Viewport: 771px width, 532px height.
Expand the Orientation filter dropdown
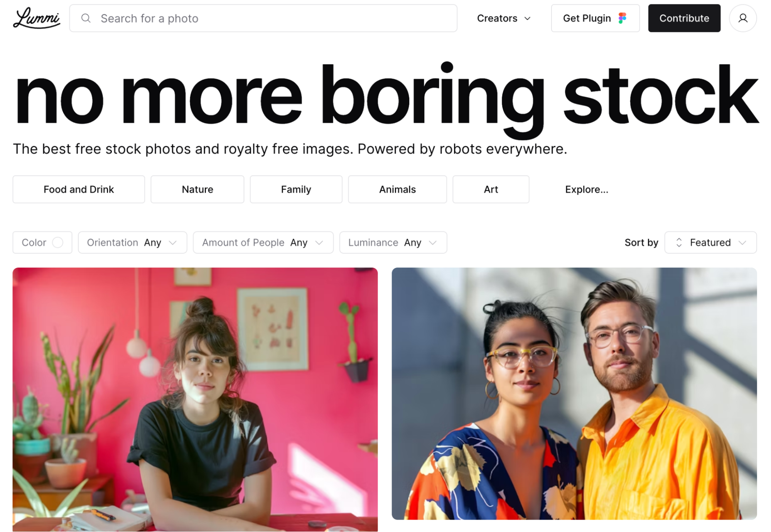pos(132,242)
